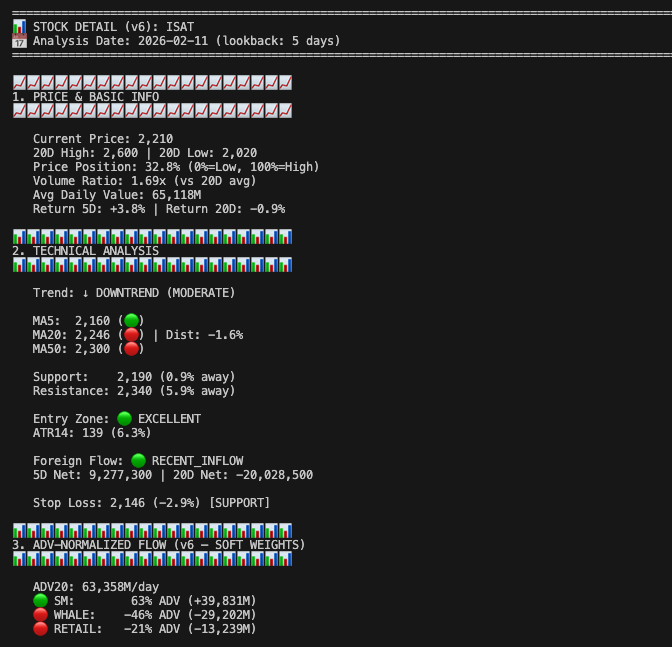Screen dimensions: 672x647
Task: Click the green circle in the SM row
Action: 40,600
